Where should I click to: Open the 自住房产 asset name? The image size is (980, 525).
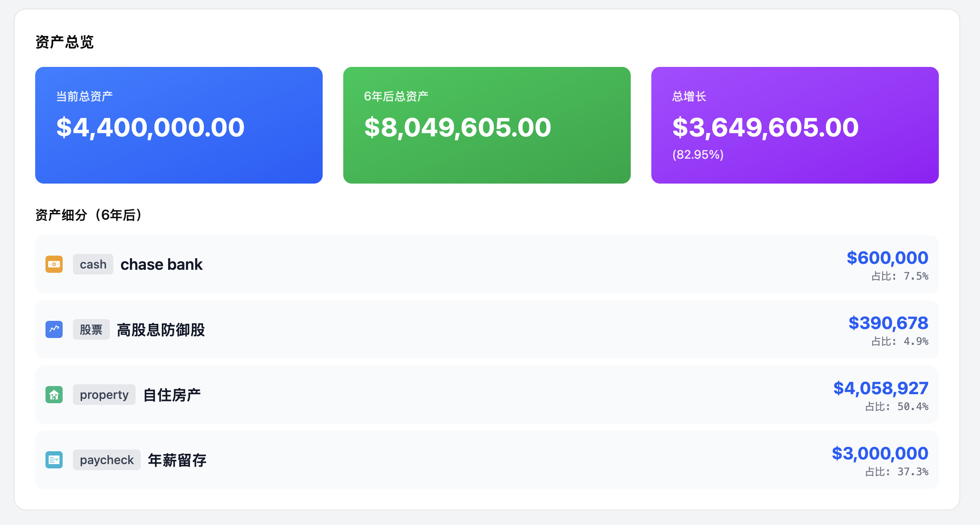[172, 395]
